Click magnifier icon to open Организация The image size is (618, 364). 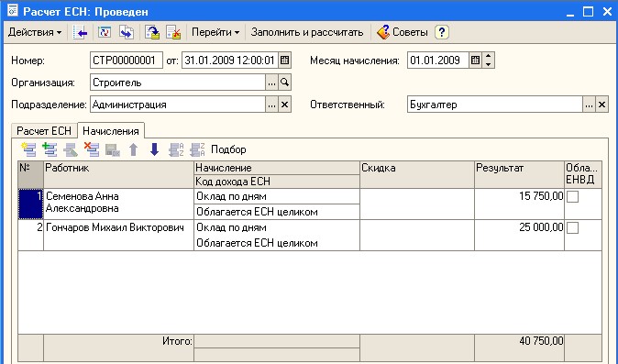(x=284, y=83)
